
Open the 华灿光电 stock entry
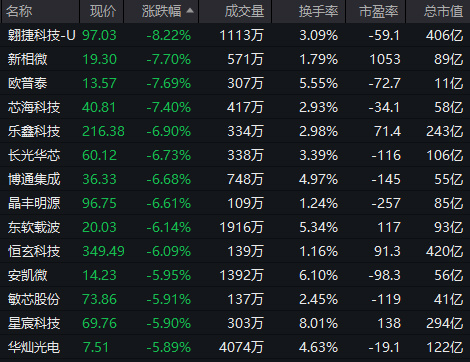pyautogui.click(x=34, y=347)
